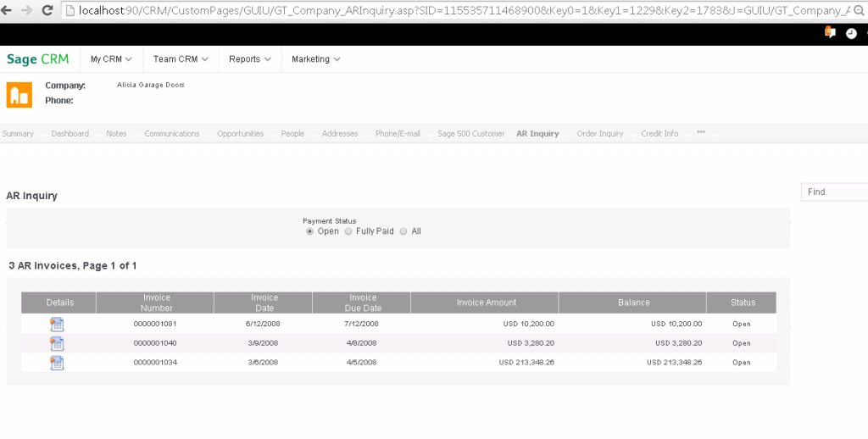The width and height of the screenshot is (868, 439).
Task: Expand the Team CRM menu
Action: tap(181, 59)
